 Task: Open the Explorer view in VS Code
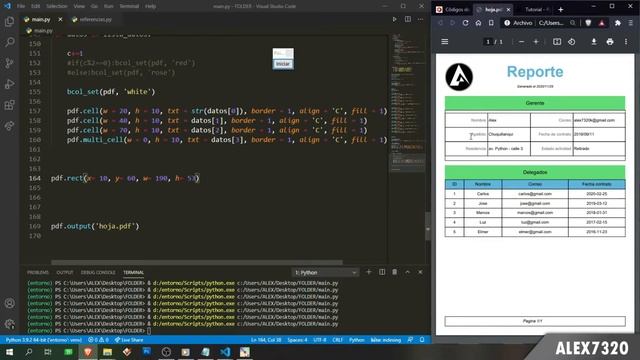coord(9,21)
